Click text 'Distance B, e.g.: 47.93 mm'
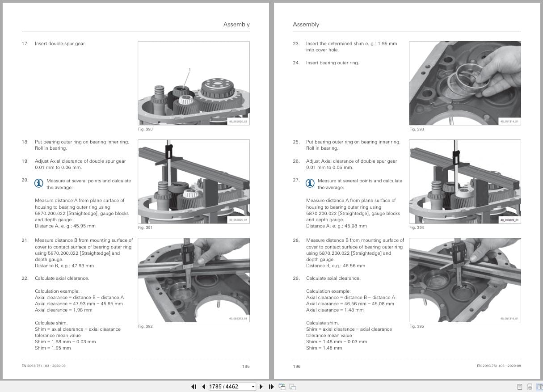This screenshot has height=392, width=543. point(64,266)
